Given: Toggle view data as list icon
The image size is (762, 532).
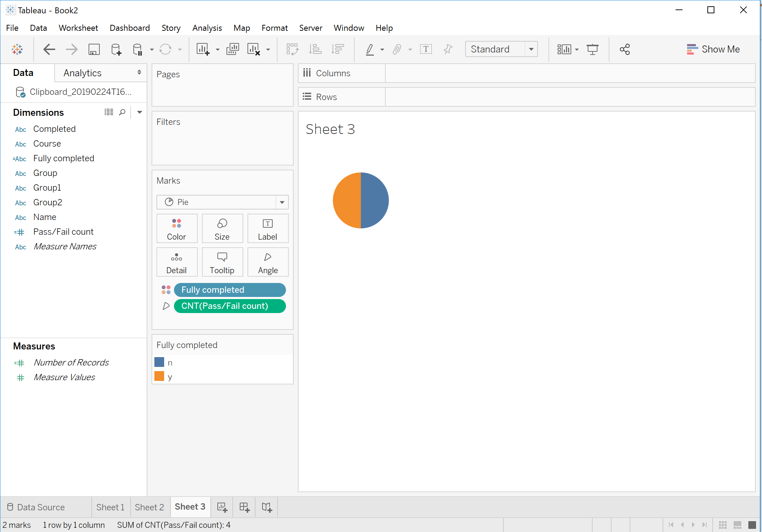Looking at the screenshot, I should tap(109, 112).
